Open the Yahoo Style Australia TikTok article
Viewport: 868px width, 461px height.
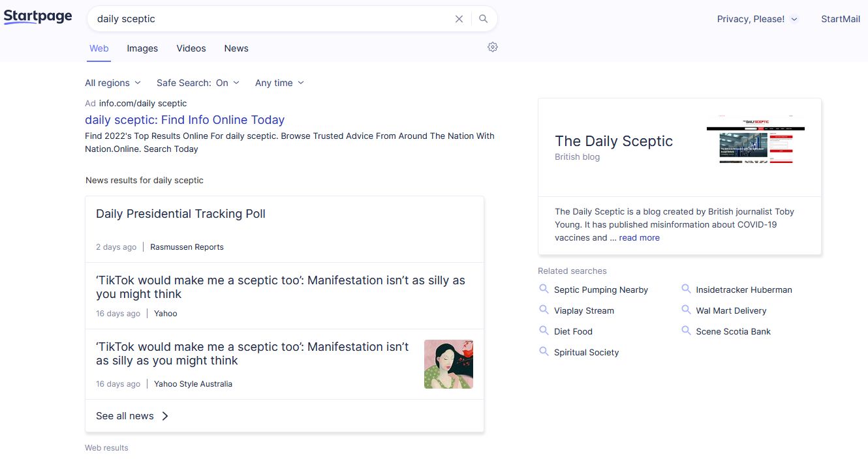pyautogui.click(x=253, y=353)
